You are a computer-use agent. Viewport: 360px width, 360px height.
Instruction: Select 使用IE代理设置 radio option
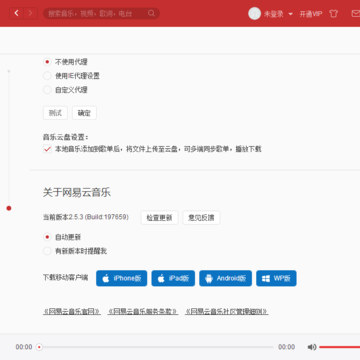pyautogui.click(x=47, y=76)
